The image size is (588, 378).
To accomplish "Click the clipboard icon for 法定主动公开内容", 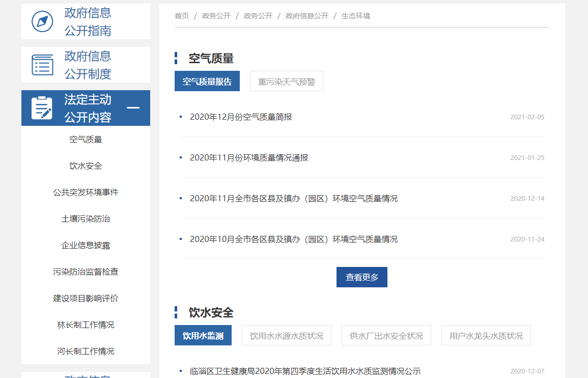I will (x=42, y=108).
